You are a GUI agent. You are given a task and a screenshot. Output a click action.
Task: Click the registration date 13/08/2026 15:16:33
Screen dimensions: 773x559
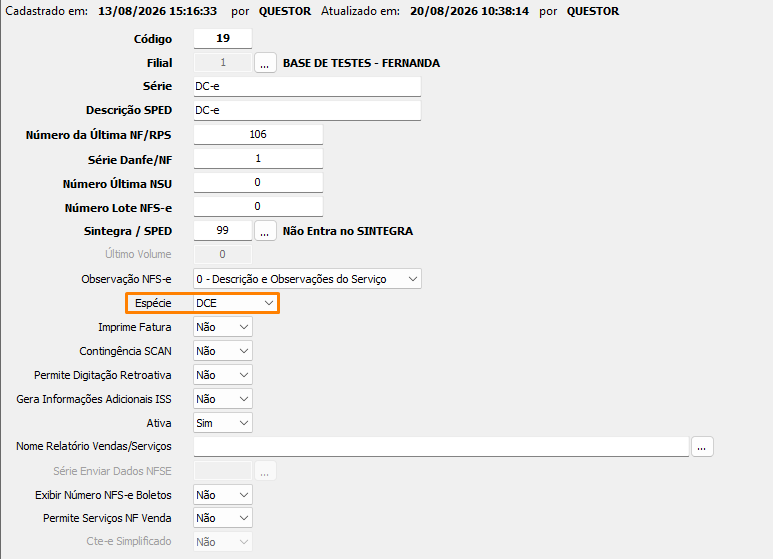coord(157,11)
